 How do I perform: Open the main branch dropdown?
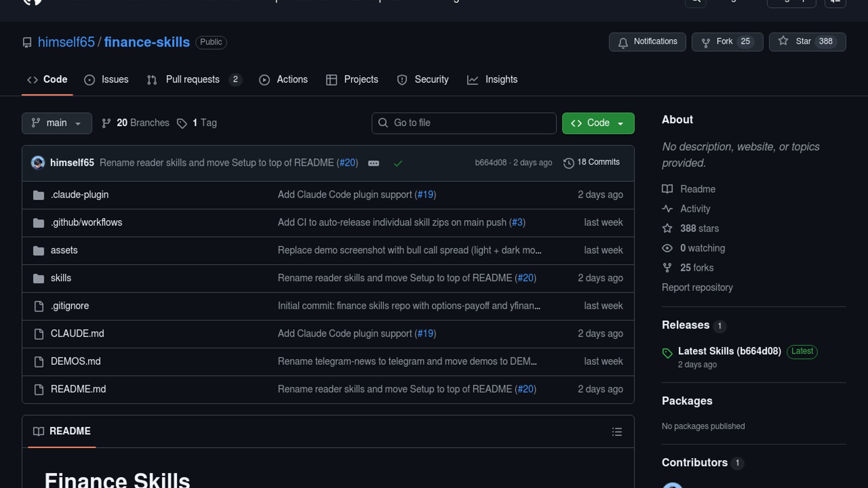[x=57, y=123]
